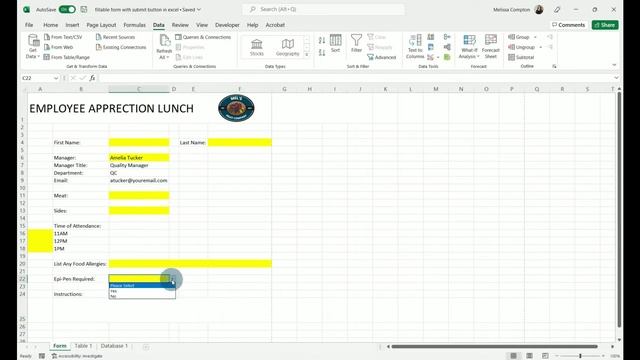640x360 pixels.
Task: Switch to the Database 1 sheet tab
Action: click(x=114, y=346)
